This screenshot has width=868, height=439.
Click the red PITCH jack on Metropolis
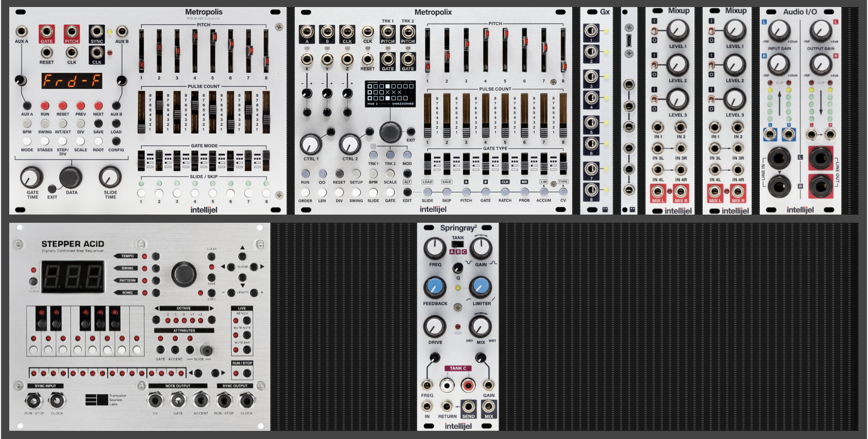coord(71,32)
